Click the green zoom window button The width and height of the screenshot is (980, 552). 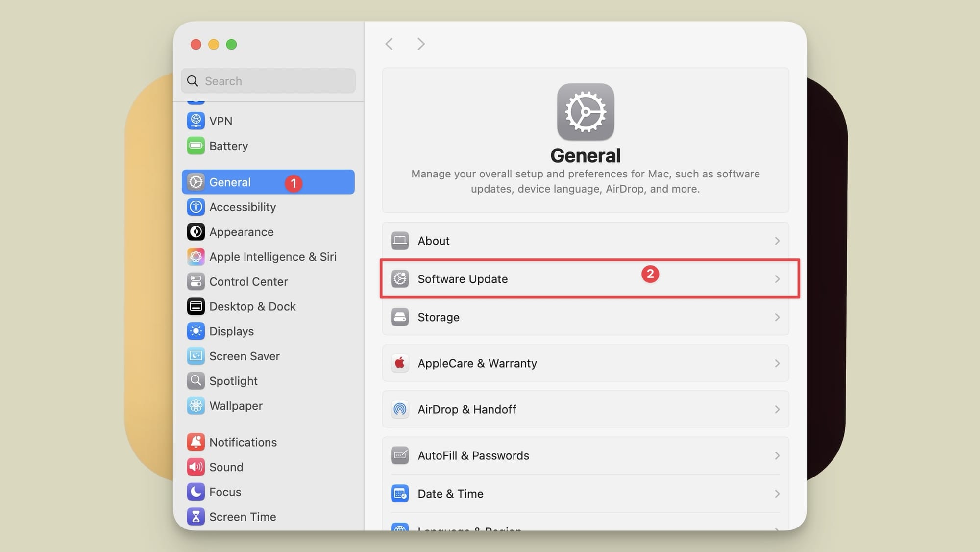pyautogui.click(x=231, y=45)
